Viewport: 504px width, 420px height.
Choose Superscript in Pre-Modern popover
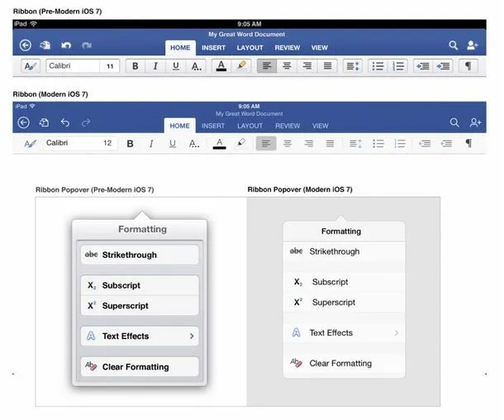140,306
